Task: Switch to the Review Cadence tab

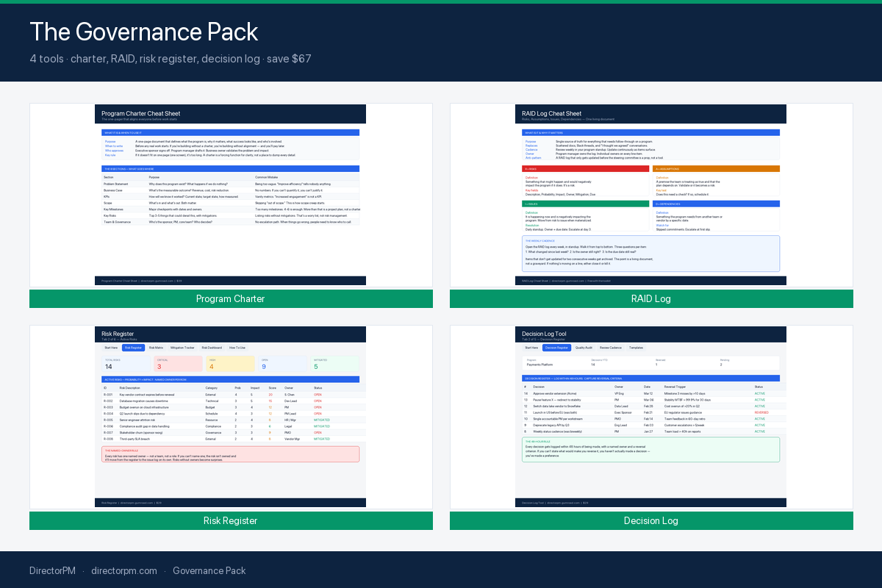Action: pyautogui.click(x=611, y=348)
